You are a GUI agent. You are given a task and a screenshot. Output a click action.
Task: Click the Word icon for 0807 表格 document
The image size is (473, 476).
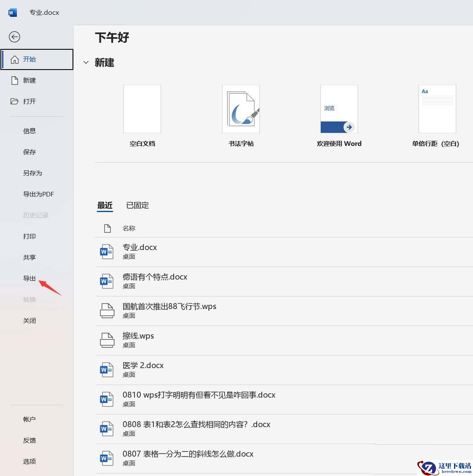click(107, 458)
